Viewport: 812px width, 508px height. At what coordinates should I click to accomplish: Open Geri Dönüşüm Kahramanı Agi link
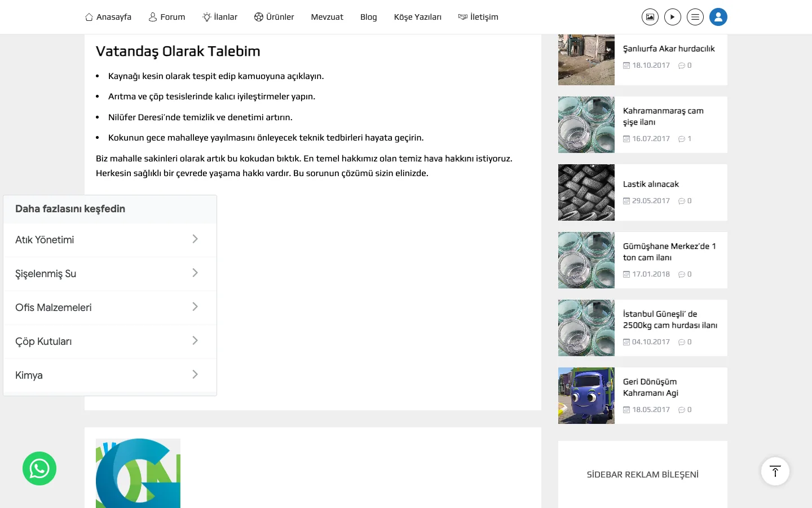pyautogui.click(x=651, y=387)
